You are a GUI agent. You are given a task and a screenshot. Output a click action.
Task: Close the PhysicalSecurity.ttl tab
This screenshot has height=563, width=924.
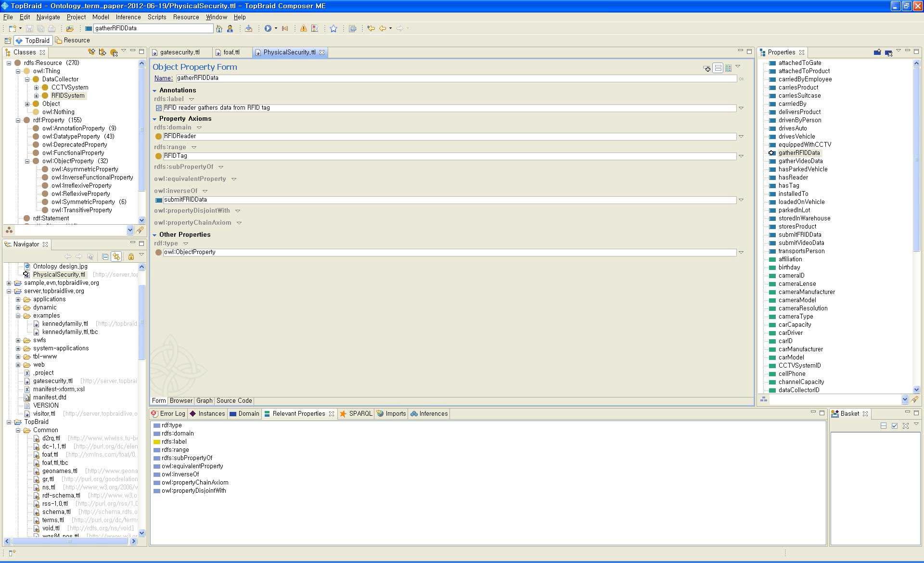[x=322, y=52]
